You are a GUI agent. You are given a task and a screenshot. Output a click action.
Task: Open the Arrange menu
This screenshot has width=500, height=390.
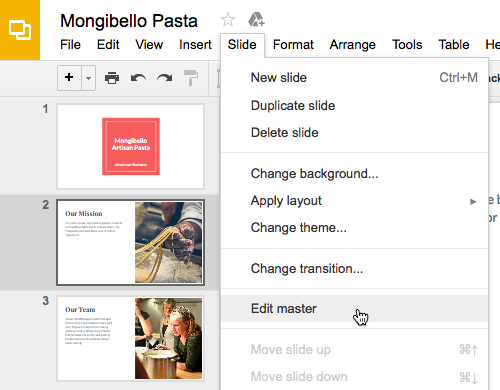[353, 45]
